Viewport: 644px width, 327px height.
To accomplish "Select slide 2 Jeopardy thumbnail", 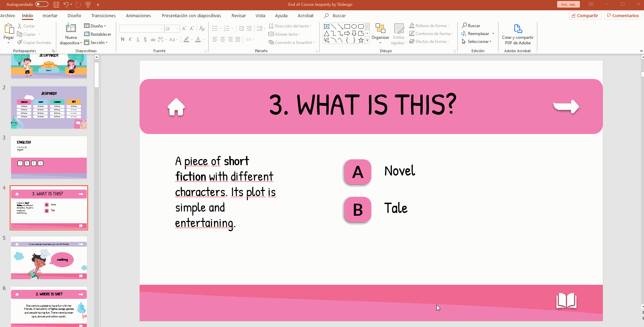I will [x=49, y=108].
